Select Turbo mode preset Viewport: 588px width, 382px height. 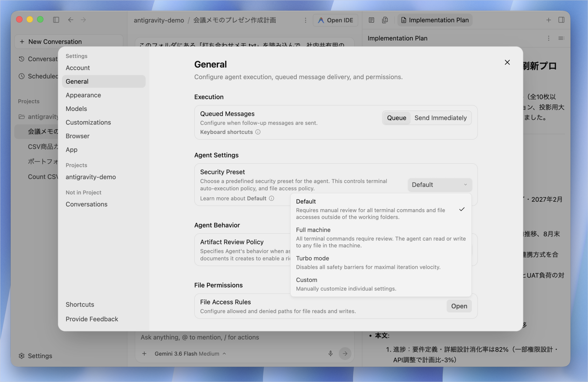pyautogui.click(x=381, y=262)
